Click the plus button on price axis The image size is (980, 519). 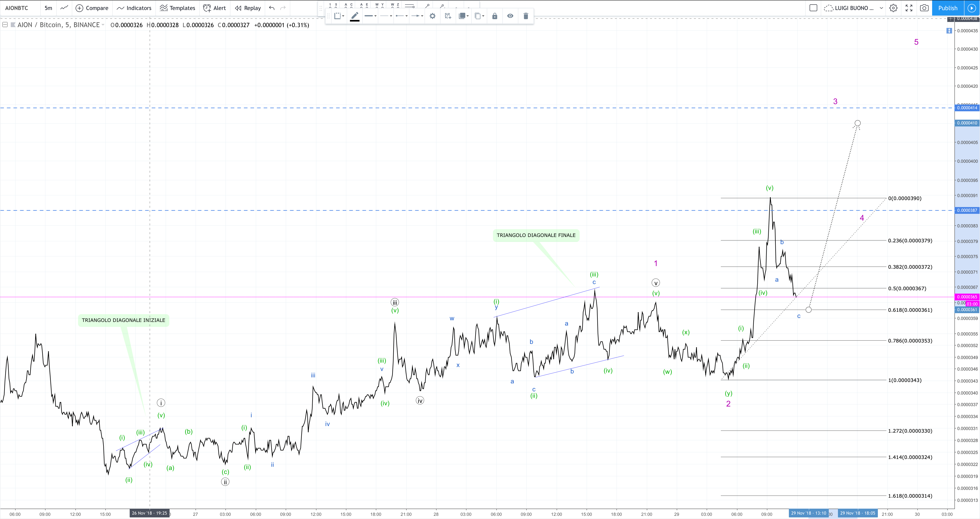click(x=951, y=19)
